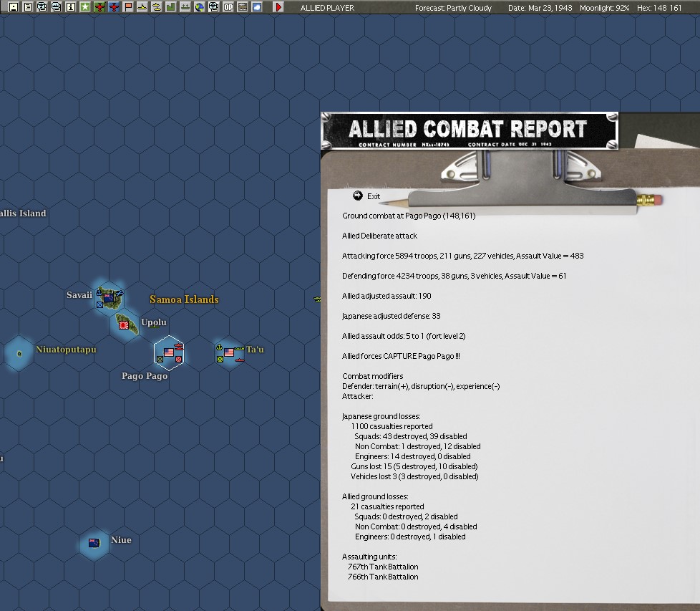Click the blue aircraft icon at Savaii
The image size is (700, 611).
click(120, 293)
